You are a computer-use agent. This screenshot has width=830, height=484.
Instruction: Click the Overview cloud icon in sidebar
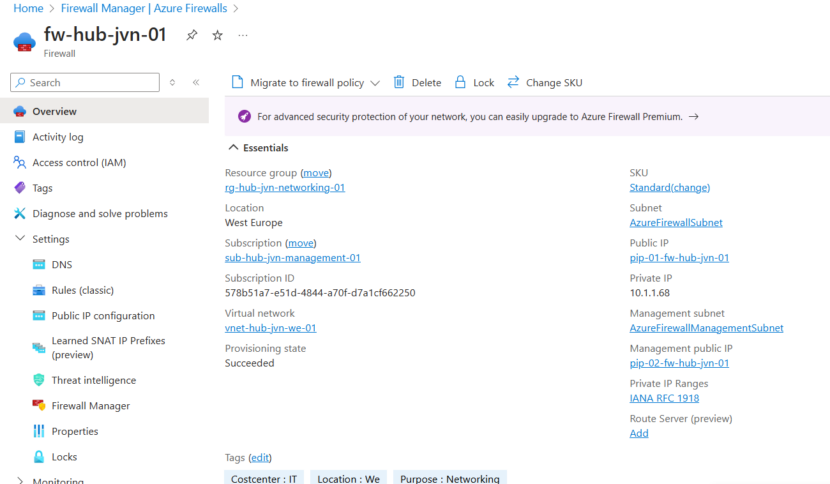(20, 111)
